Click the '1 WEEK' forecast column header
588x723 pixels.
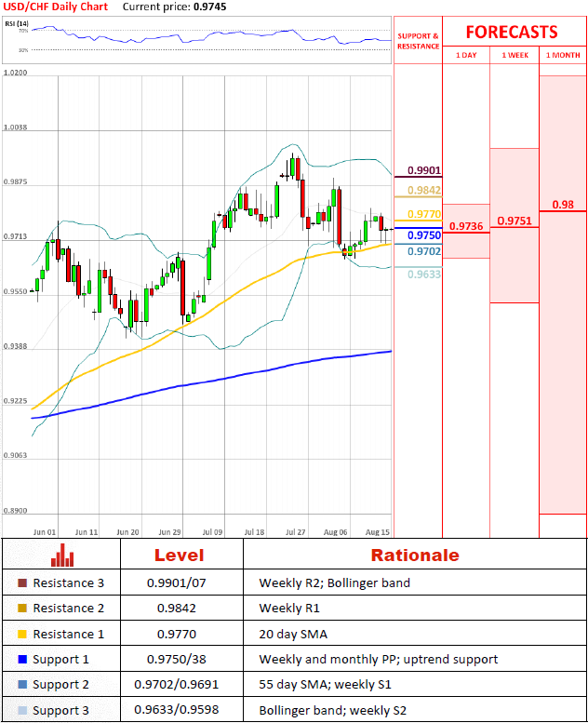[x=515, y=55]
